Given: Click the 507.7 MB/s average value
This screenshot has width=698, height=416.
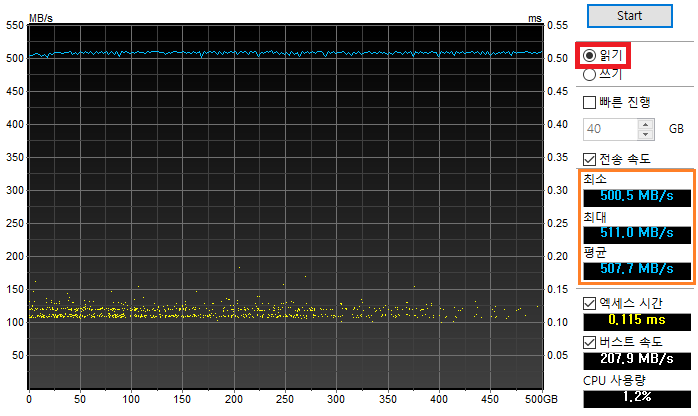Looking at the screenshot, I should pyautogui.click(x=637, y=269).
